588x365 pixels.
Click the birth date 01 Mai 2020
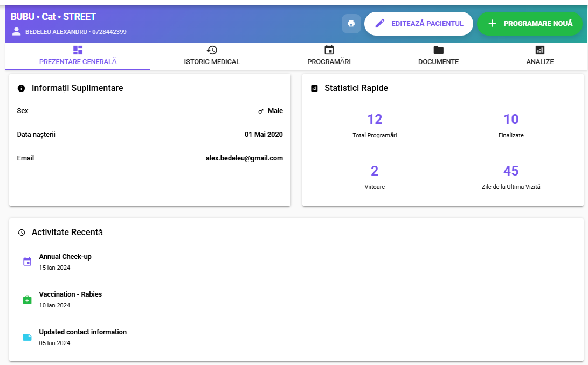(x=264, y=135)
